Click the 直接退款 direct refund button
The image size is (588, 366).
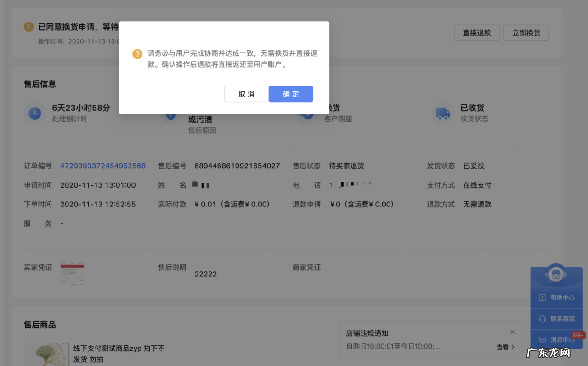click(476, 33)
